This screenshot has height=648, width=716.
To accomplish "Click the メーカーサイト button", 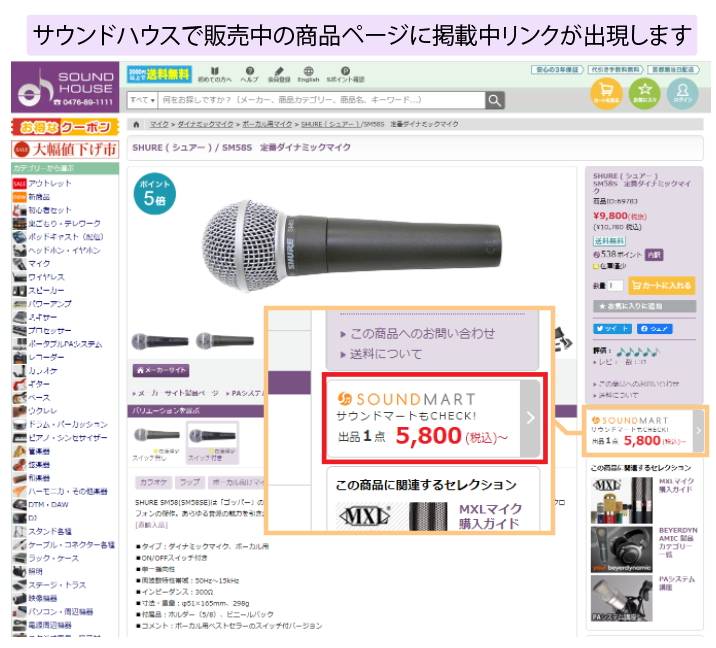I will click(160, 369).
